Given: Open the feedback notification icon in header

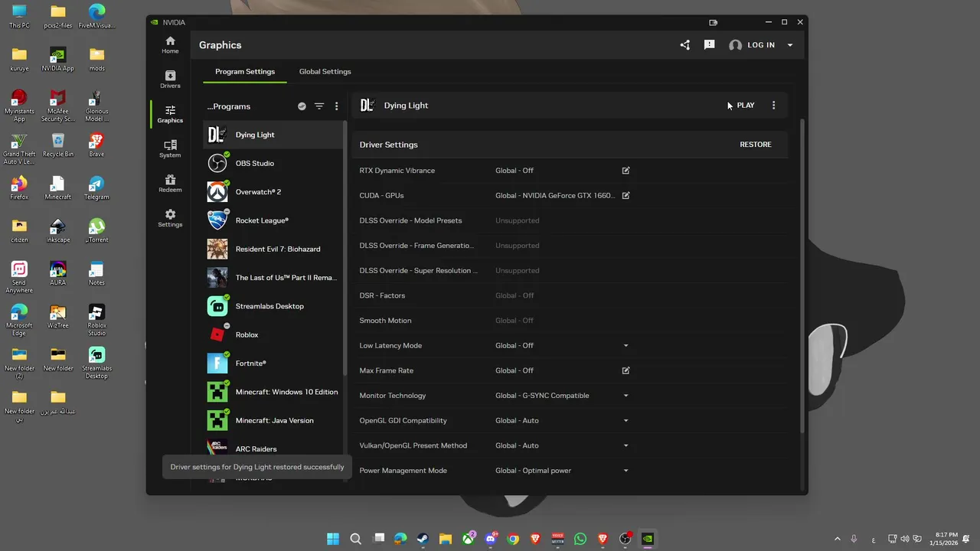Looking at the screenshot, I should 710,45.
